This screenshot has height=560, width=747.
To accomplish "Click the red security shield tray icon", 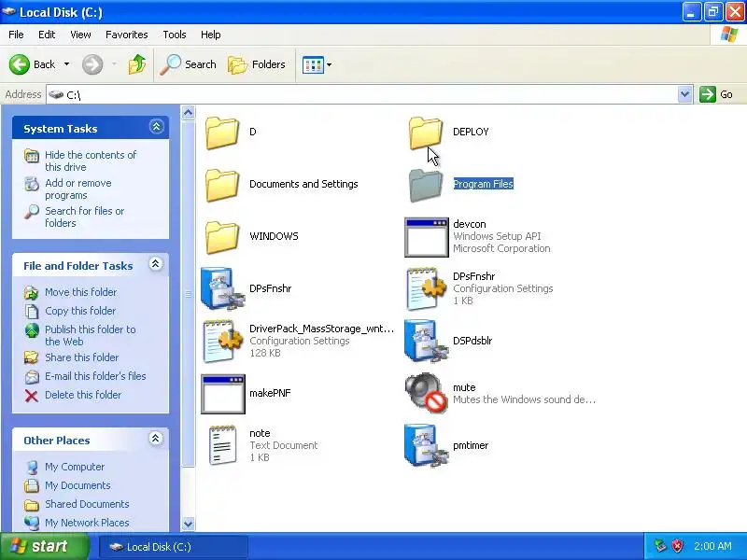I will coord(677,546).
